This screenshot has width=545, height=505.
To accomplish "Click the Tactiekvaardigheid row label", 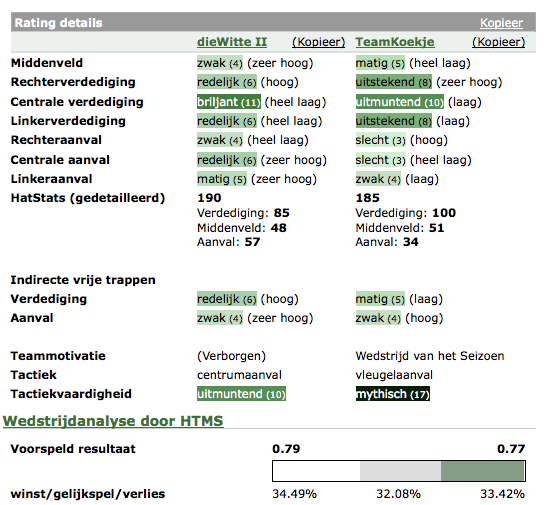I will point(71,394).
